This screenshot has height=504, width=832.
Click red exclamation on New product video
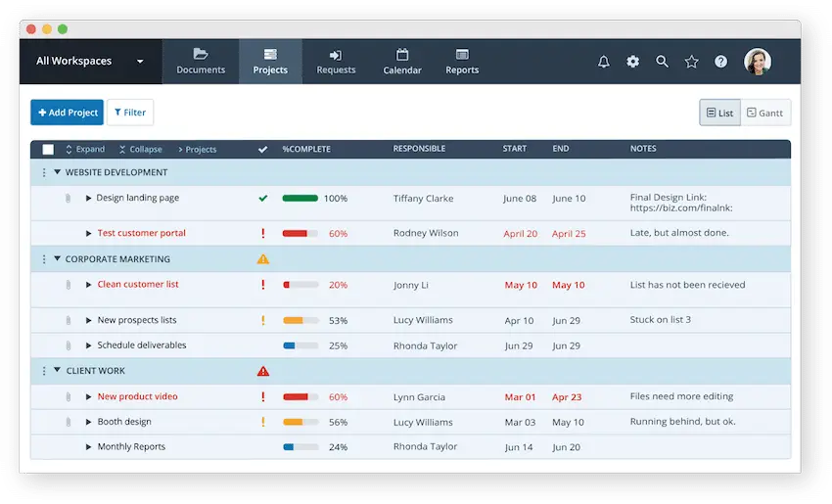pos(262,396)
